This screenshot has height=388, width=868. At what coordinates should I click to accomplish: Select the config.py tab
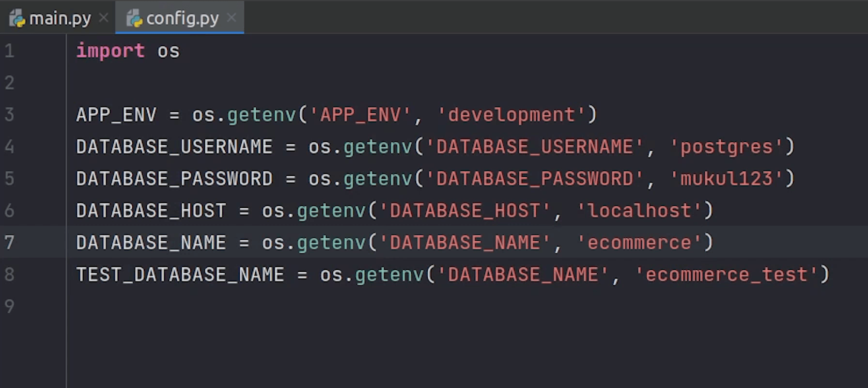182,18
